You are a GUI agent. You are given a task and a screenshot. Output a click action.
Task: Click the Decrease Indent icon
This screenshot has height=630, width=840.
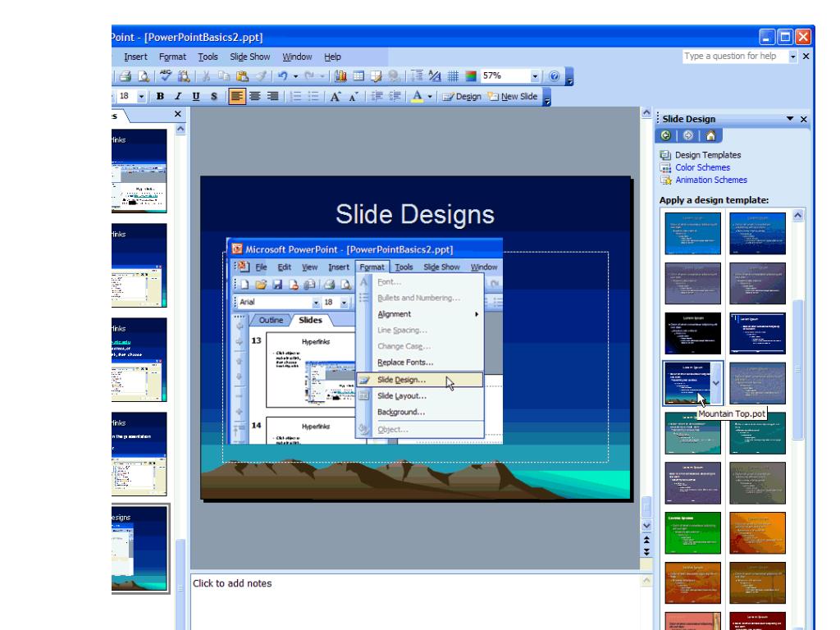click(x=377, y=97)
